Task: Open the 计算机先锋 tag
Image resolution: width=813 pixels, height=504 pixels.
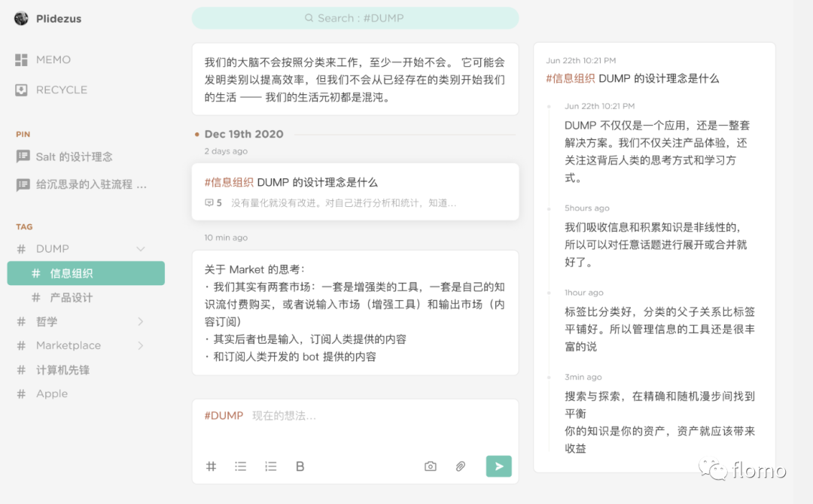Action: [x=62, y=370]
